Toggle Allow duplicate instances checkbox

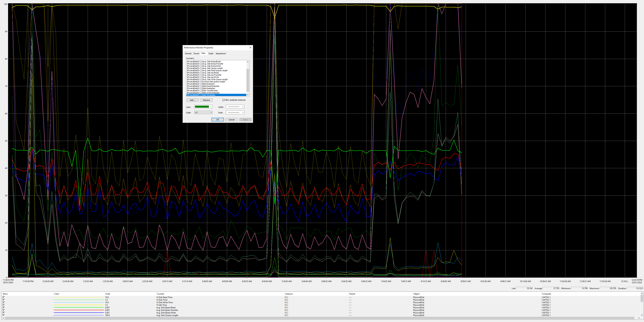point(223,100)
